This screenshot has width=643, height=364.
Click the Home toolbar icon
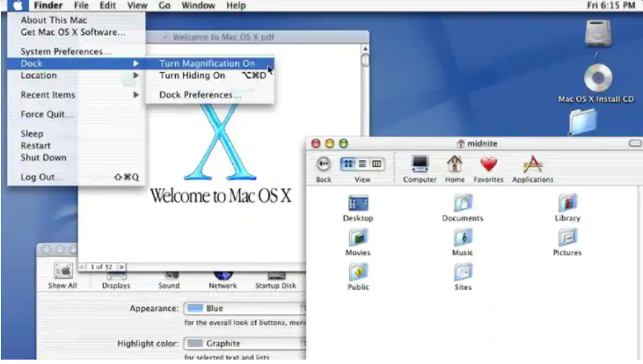(455, 164)
